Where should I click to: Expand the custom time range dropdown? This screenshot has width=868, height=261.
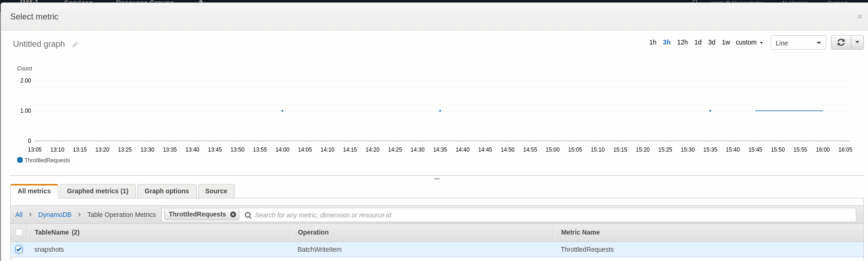749,42
